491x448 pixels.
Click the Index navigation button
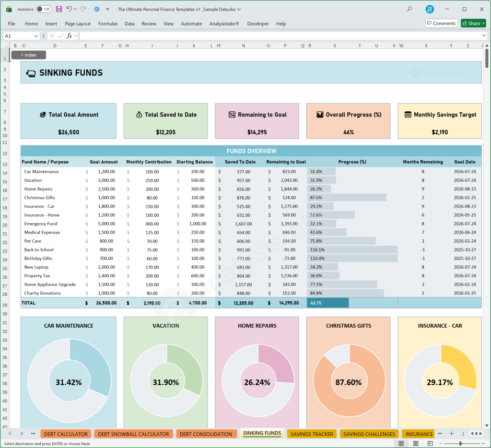pos(28,55)
